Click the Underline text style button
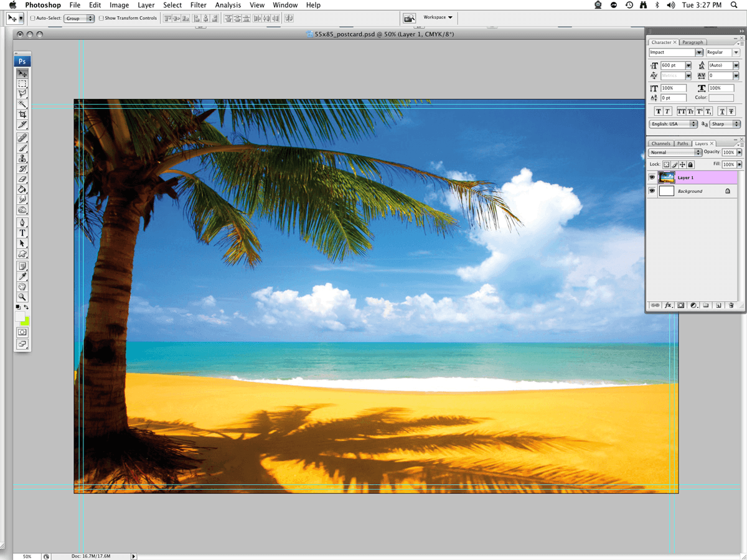 coord(721,111)
